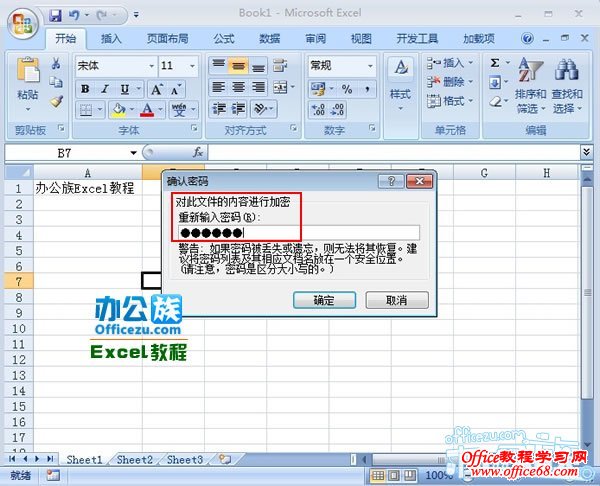The height and width of the screenshot is (486, 600).
Task: Open Excel Help question mark icon
Action: 527,38
